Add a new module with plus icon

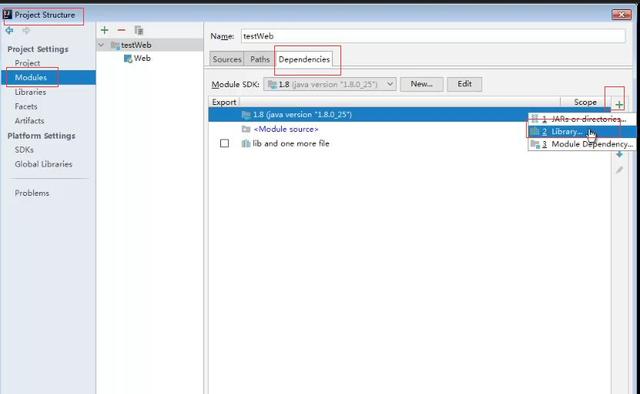[104, 30]
